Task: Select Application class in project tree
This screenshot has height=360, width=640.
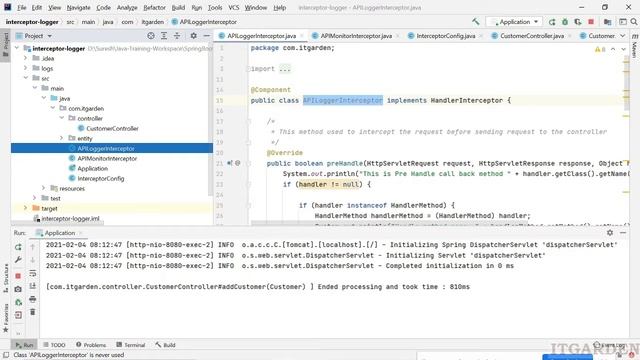Action: [92, 168]
